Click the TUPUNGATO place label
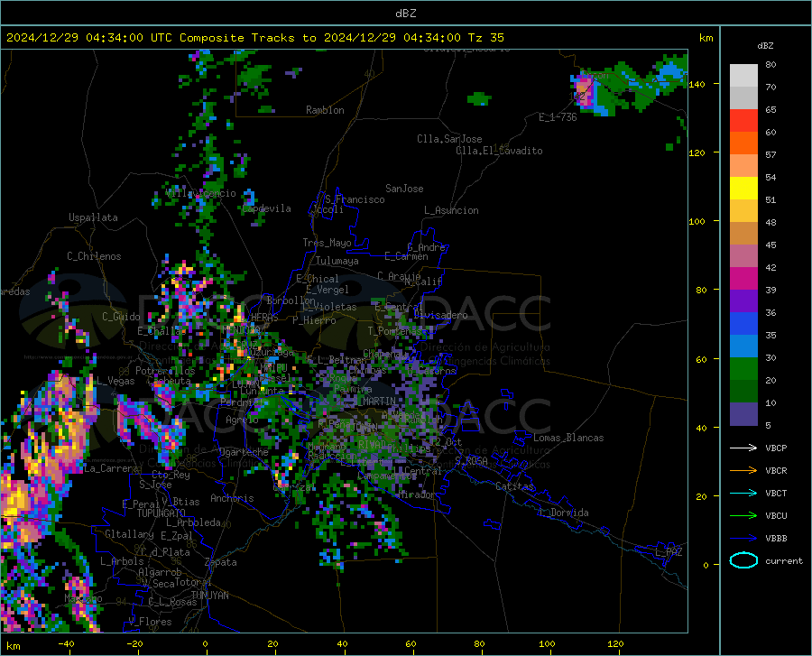Viewport: 812px width, 656px height. coord(161,513)
